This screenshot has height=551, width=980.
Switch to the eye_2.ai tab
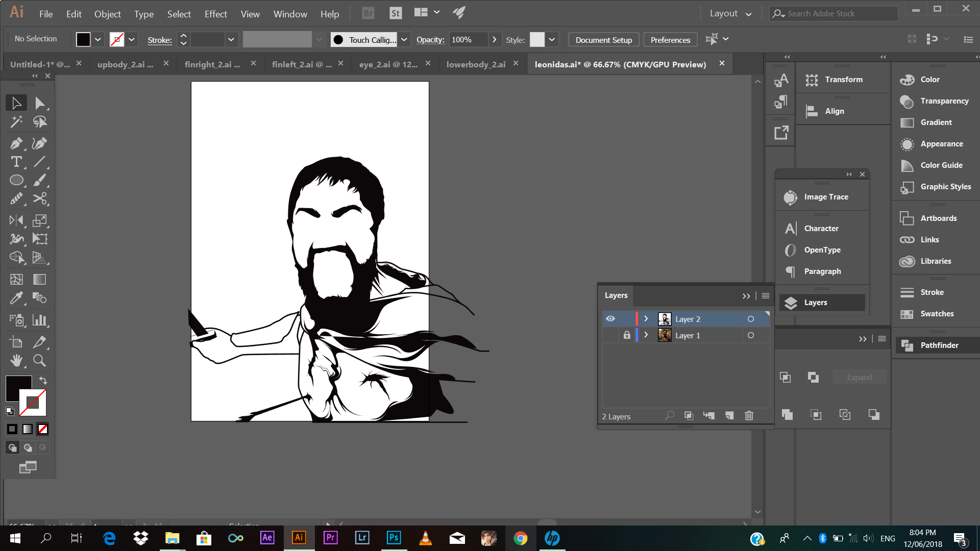[388, 64]
